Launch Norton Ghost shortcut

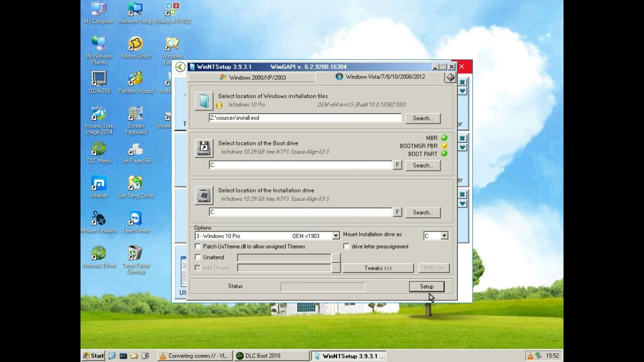click(x=136, y=48)
